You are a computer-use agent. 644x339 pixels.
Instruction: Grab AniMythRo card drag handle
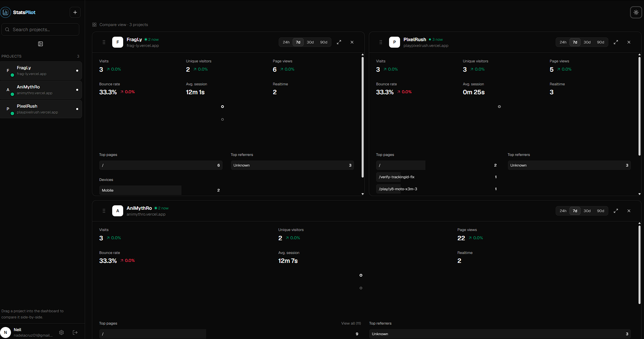tap(104, 211)
